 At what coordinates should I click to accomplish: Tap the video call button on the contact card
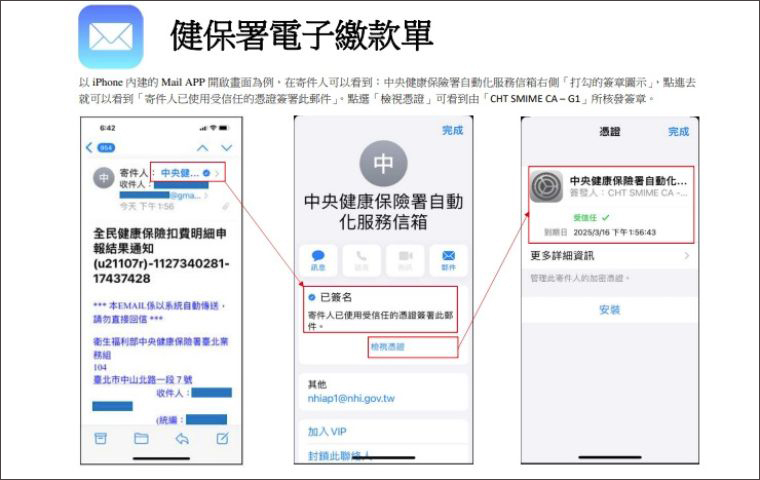(405, 260)
